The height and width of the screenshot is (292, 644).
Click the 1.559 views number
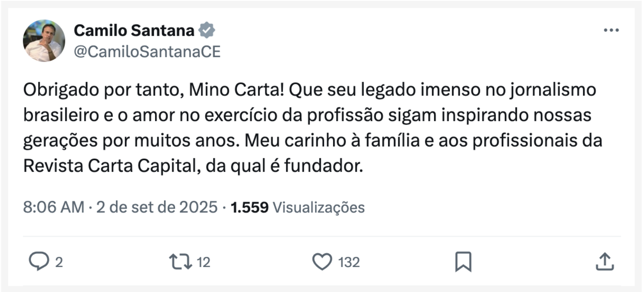pyautogui.click(x=250, y=207)
